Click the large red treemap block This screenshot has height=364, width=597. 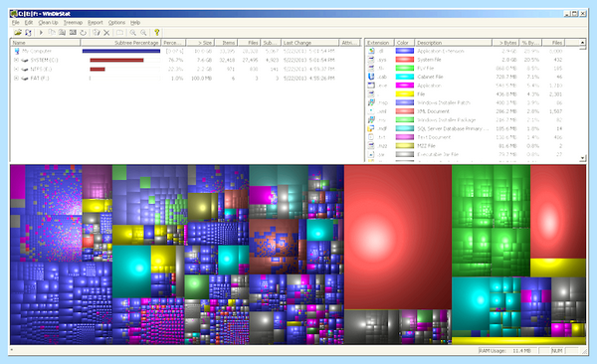397,237
